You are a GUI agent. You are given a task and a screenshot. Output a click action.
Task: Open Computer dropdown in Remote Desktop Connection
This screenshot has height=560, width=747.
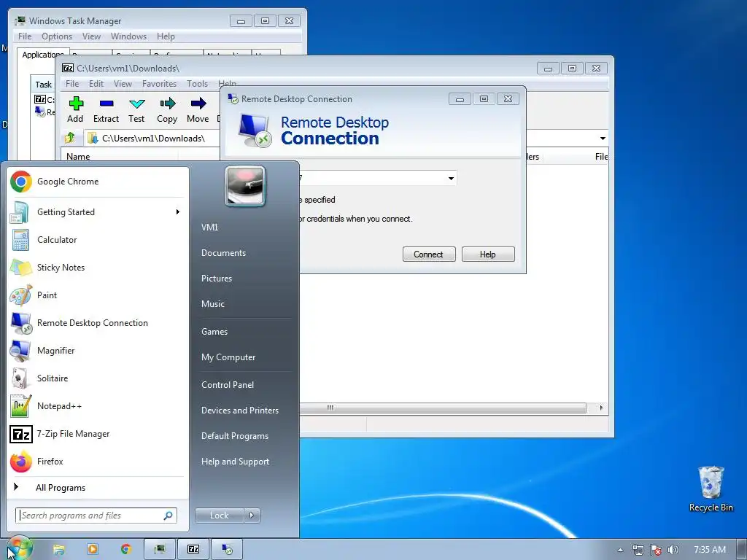coord(451,179)
